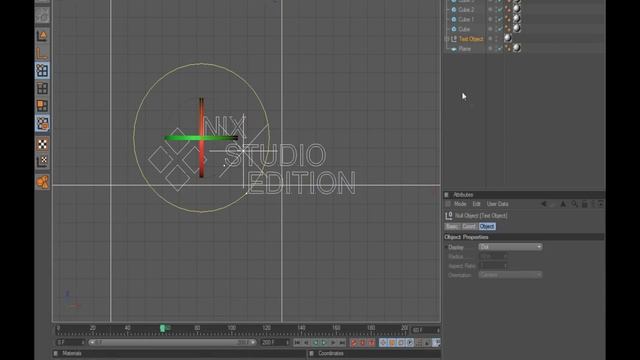Switch to the Coord. tab

coord(469,226)
